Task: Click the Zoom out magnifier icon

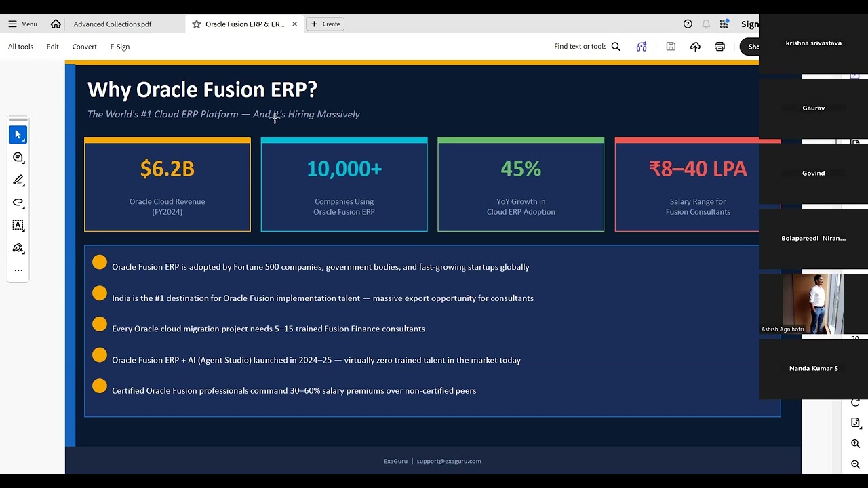Action: (855, 464)
